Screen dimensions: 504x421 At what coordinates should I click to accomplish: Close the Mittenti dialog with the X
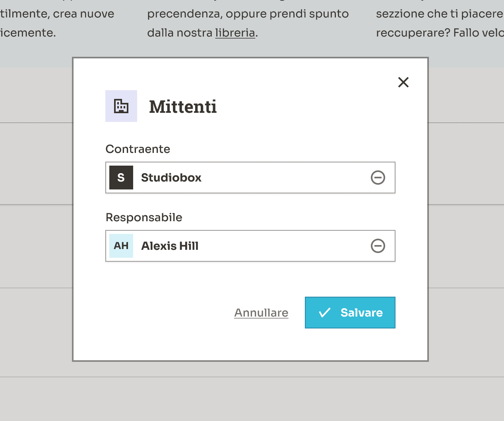[x=403, y=82]
